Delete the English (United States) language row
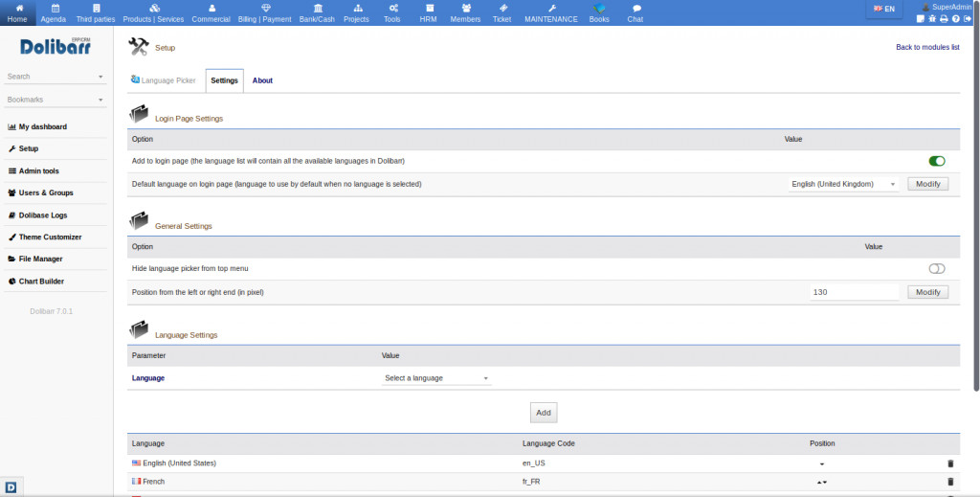Viewport: 980px width, 497px height. click(x=950, y=463)
